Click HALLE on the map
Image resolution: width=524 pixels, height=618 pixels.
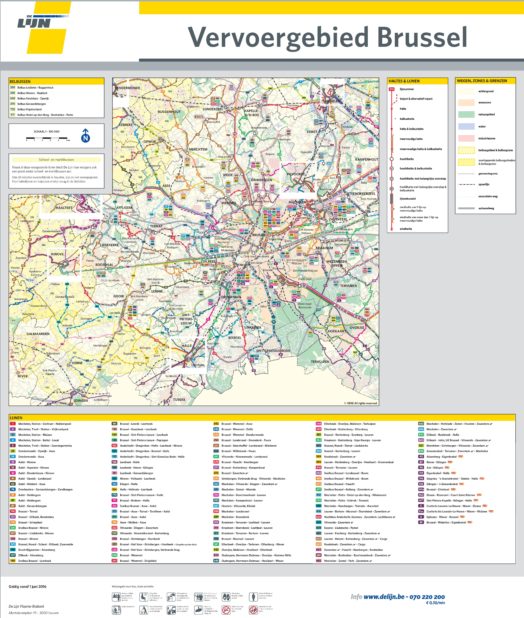click(x=186, y=344)
